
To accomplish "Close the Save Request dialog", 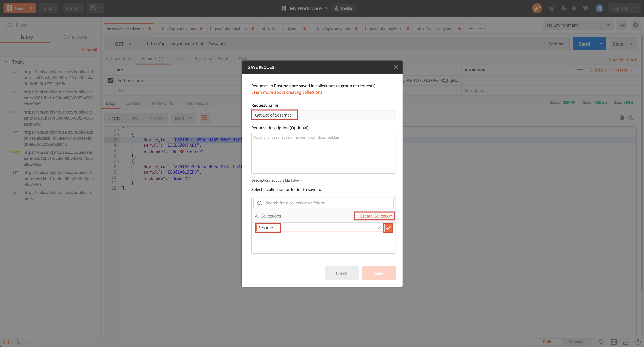I will [x=396, y=67].
